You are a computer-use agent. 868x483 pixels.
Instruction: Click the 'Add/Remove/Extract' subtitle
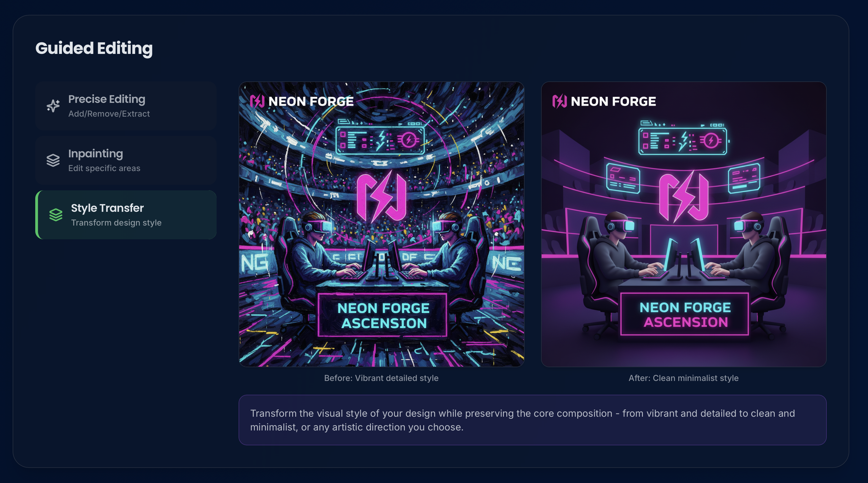click(x=109, y=114)
